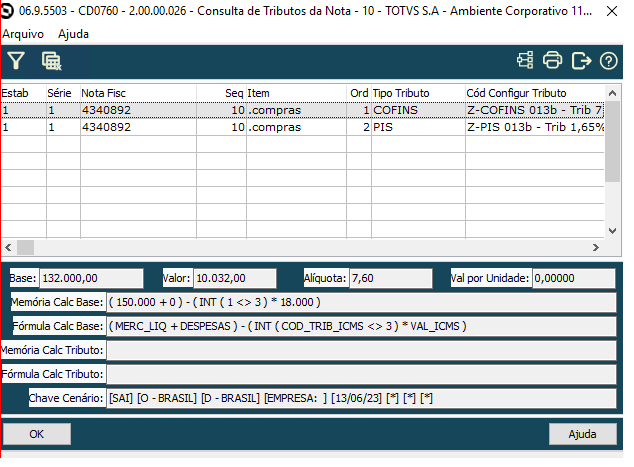The height and width of the screenshot is (467, 634).
Task: Click the printer icon
Action: click(552, 61)
